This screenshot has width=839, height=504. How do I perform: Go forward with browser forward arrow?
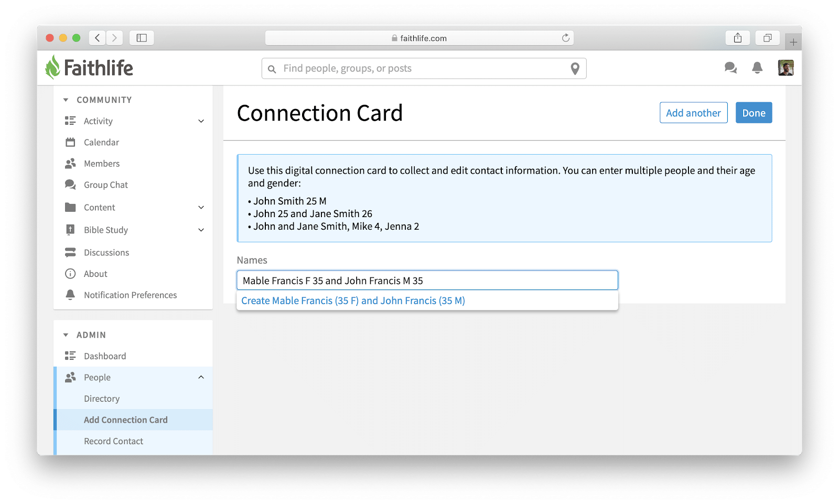tap(114, 38)
